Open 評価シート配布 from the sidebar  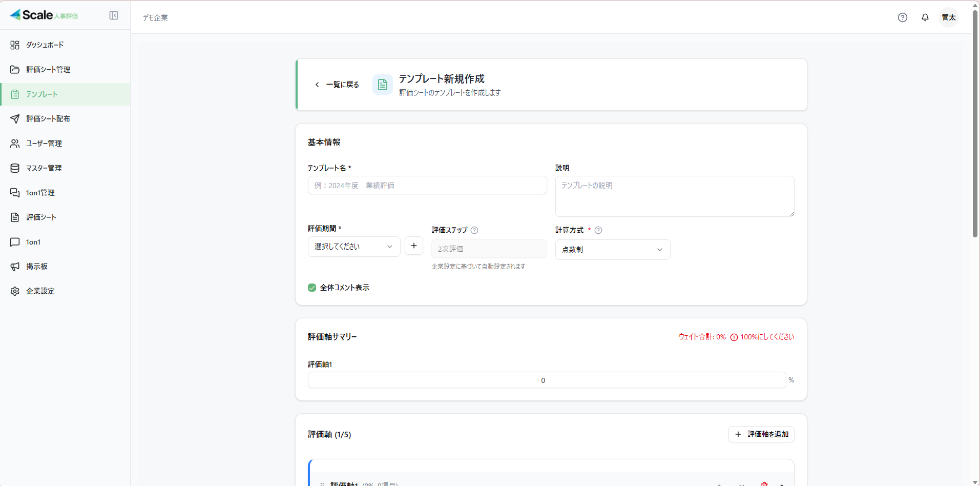pos(50,118)
